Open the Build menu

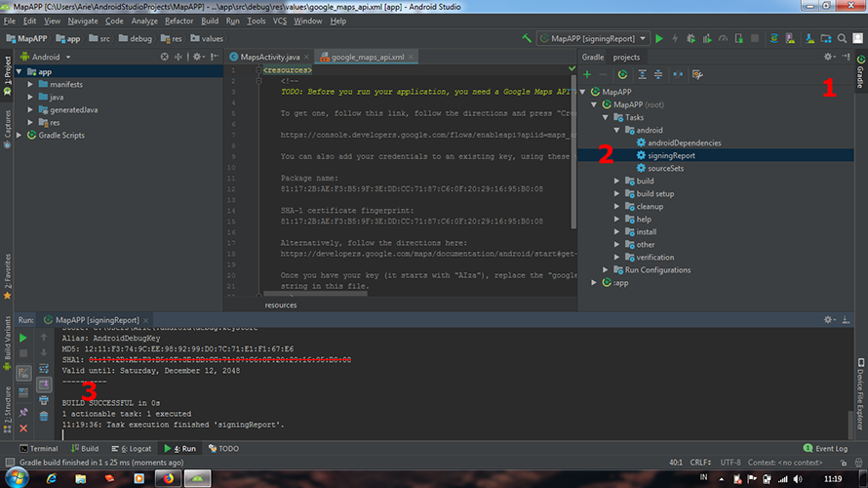click(x=210, y=21)
